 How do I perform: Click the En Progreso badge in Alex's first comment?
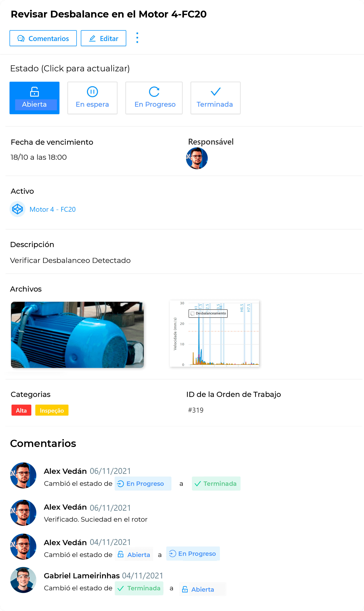click(x=143, y=484)
